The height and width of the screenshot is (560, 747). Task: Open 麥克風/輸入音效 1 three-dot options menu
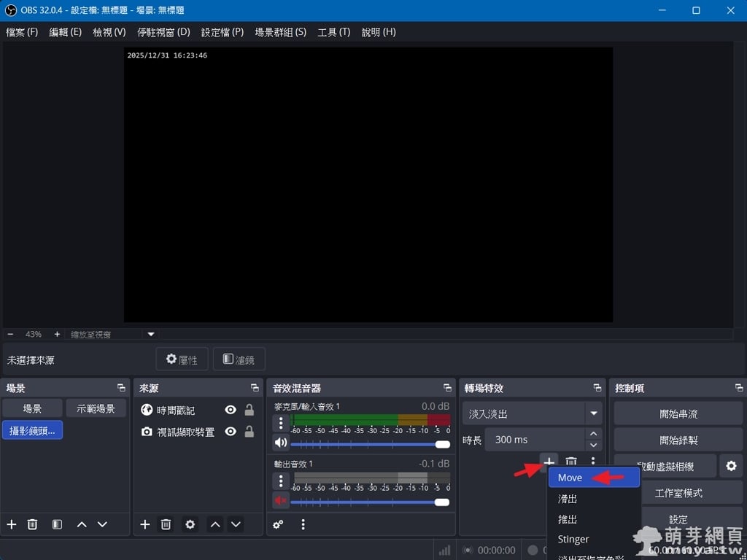pos(281,423)
